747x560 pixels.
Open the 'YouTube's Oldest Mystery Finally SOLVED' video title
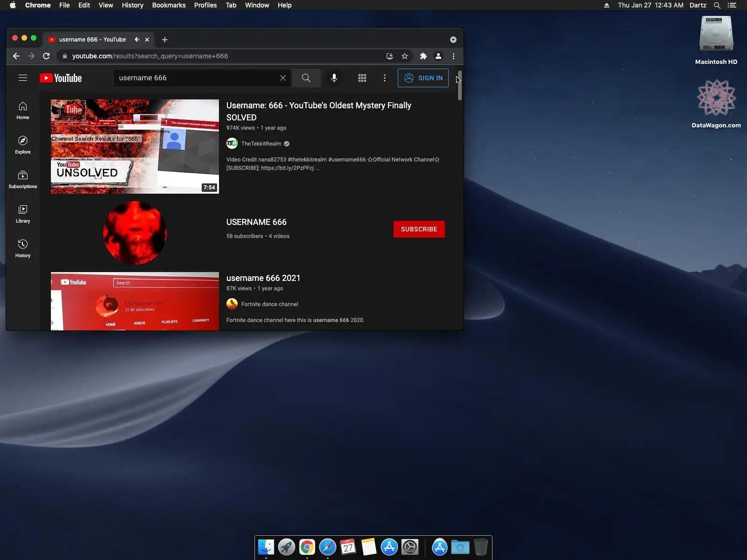pyautogui.click(x=319, y=111)
